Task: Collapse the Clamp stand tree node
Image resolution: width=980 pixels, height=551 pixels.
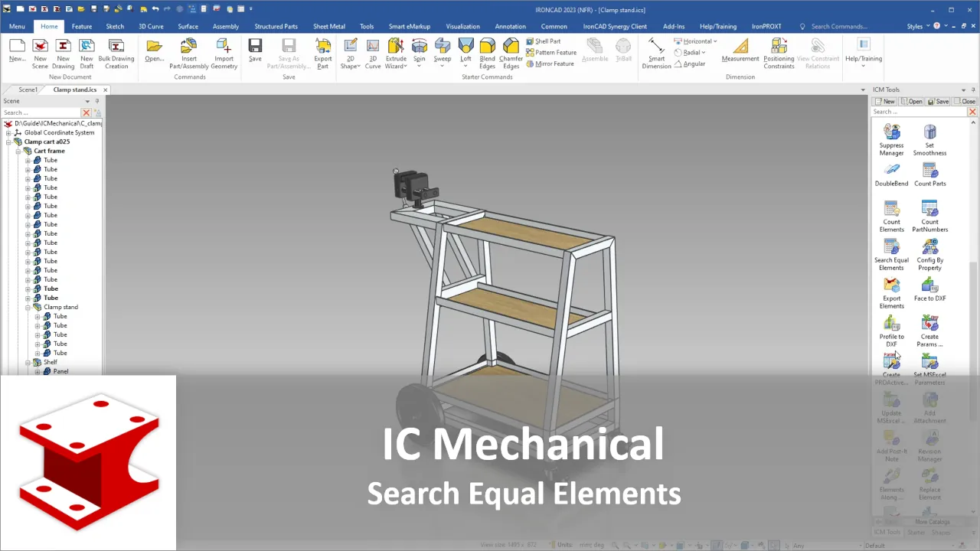Action: pos(28,307)
